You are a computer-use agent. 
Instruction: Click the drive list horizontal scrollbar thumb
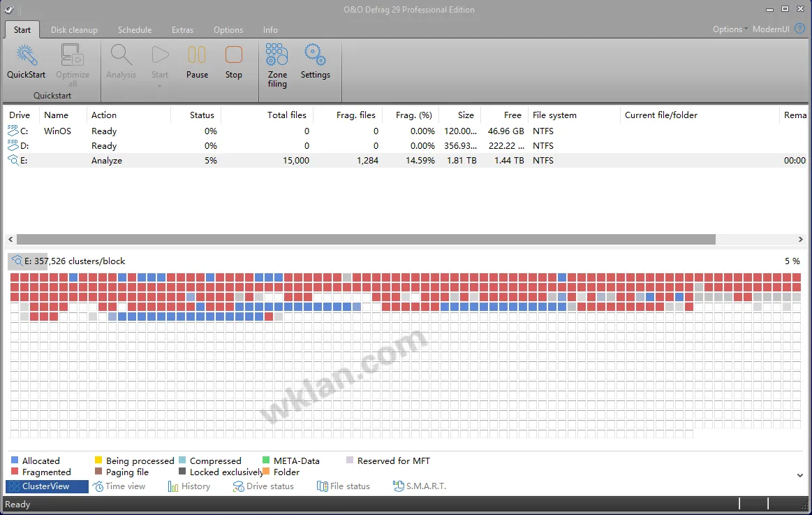tap(366, 240)
